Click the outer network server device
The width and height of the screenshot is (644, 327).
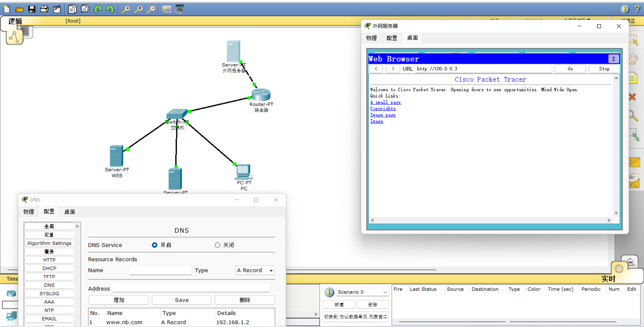point(233,51)
